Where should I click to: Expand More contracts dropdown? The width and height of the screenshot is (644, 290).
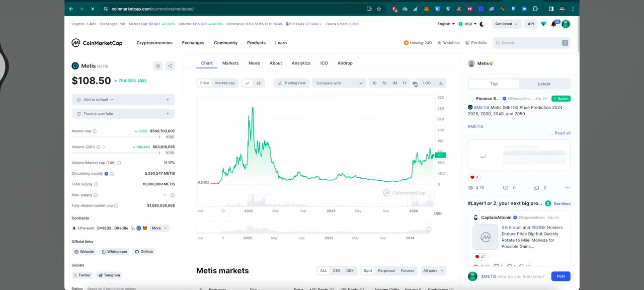click(x=159, y=228)
